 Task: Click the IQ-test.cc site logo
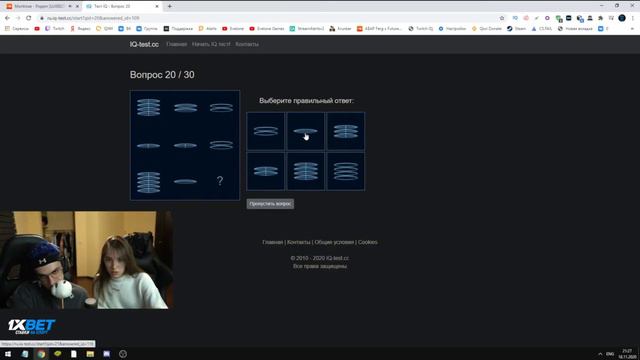coord(144,44)
